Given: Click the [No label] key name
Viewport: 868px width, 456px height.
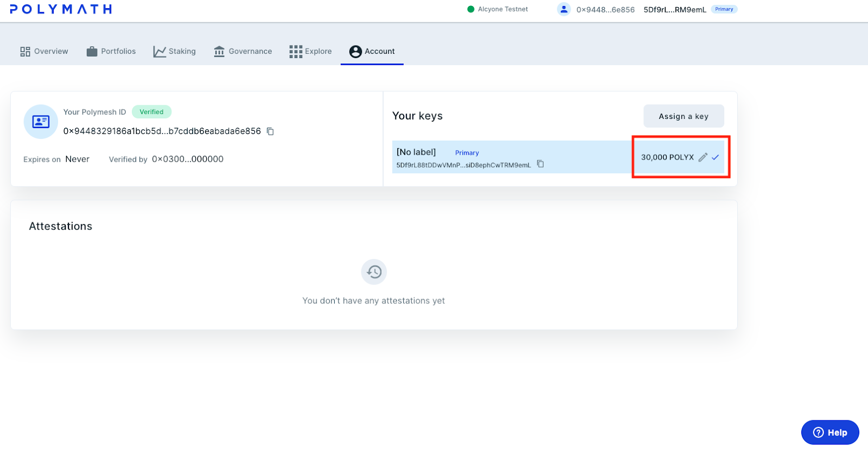Looking at the screenshot, I should click(416, 152).
